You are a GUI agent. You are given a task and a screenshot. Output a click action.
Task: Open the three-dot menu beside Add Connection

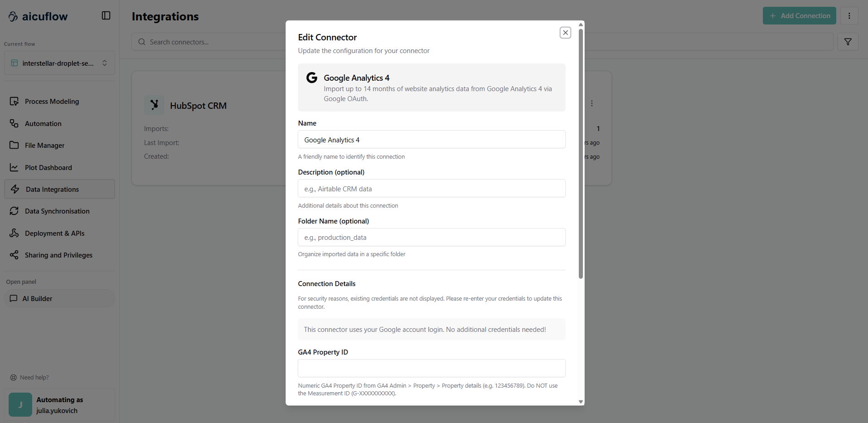[849, 16]
